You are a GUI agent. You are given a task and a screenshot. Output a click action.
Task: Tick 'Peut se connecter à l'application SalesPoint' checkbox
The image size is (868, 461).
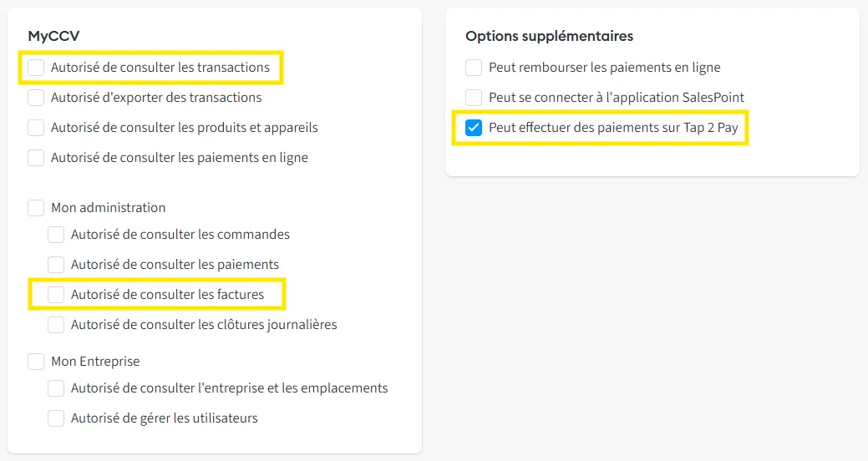click(474, 98)
